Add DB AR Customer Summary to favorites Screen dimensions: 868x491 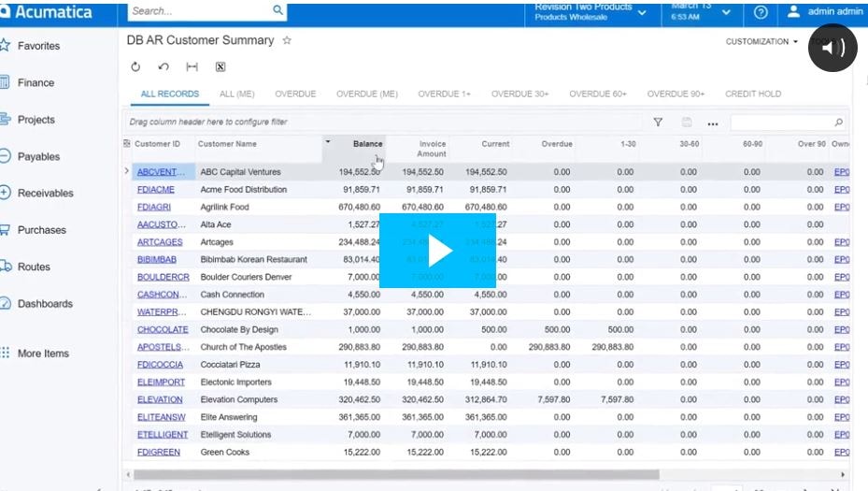[x=287, y=40]
